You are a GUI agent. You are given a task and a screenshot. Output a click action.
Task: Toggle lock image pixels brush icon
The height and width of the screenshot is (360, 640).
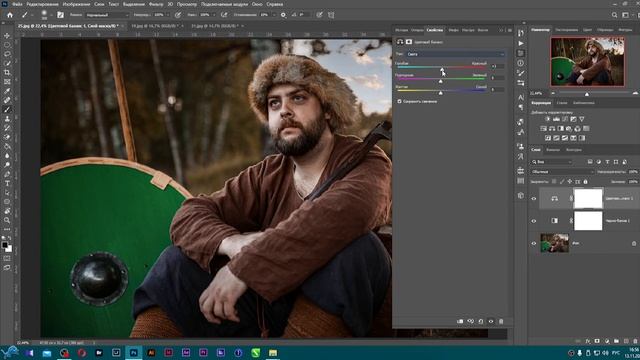(x=562, y=182)
